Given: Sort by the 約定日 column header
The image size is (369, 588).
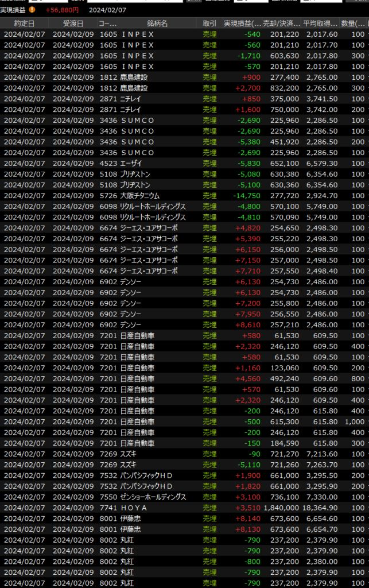Looking at the screenshot, I should coord(24,24).
